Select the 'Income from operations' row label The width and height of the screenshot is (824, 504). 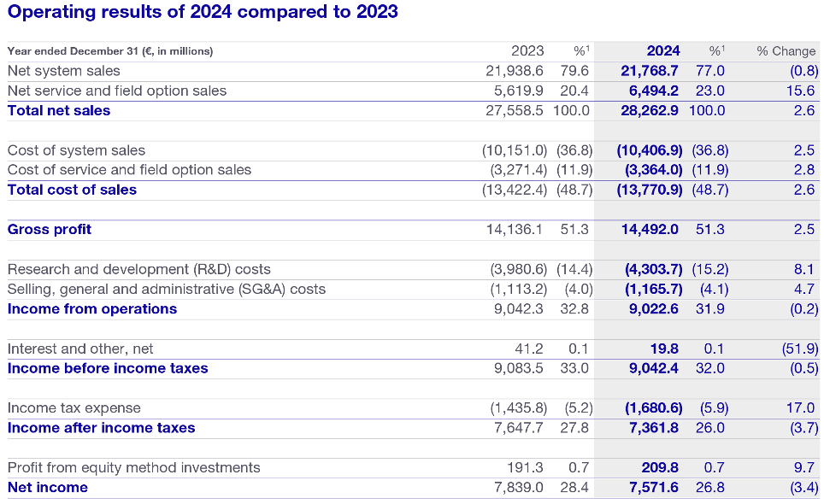coord(92,308)
